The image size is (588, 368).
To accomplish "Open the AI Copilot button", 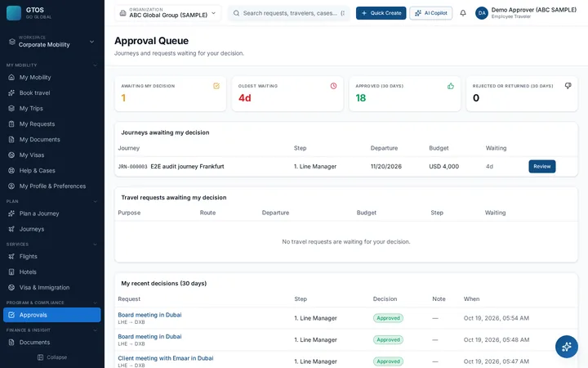I will point(431,13).
